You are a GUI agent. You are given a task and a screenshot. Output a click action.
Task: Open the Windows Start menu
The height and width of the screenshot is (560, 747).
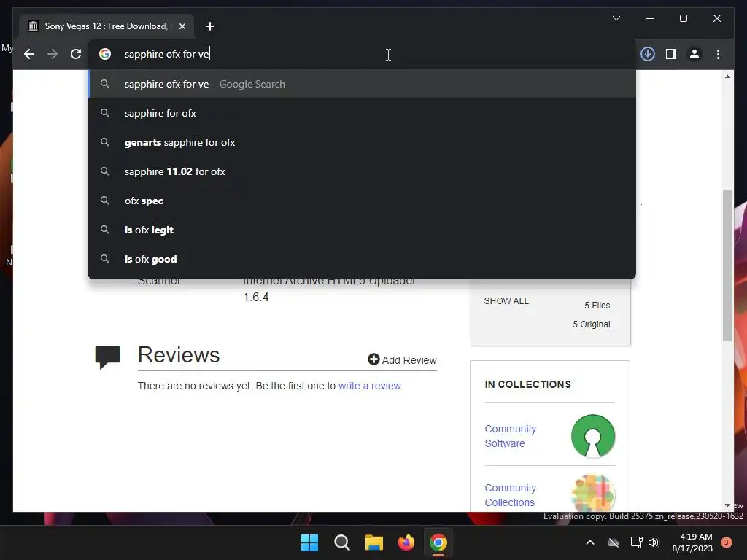309,542
